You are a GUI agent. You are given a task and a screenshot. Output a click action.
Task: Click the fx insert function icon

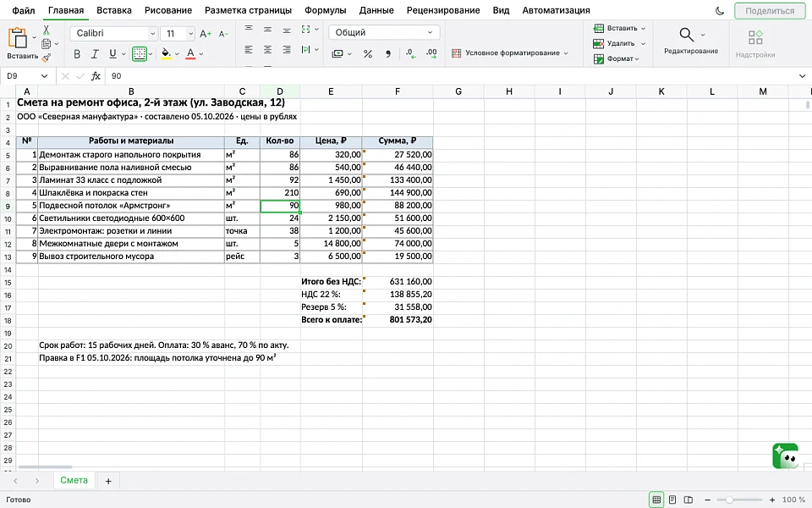pyautogui.click(x=96, y=76)
